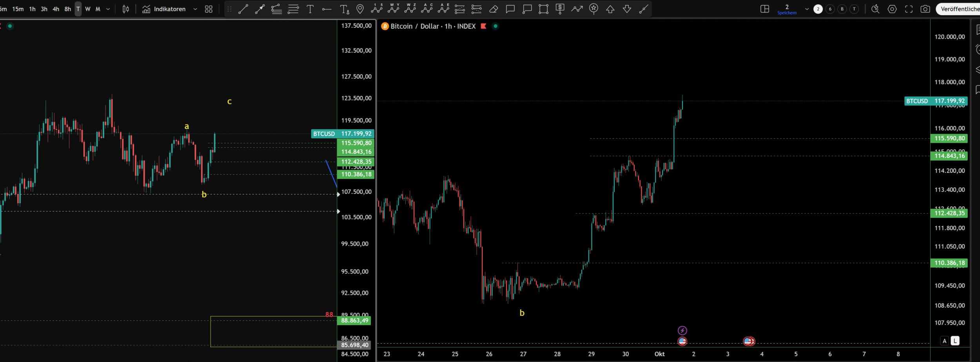Click the Veröffentlichen button
Image resolution: width=980 pixels, height=362 pixels.
(959, 9)
